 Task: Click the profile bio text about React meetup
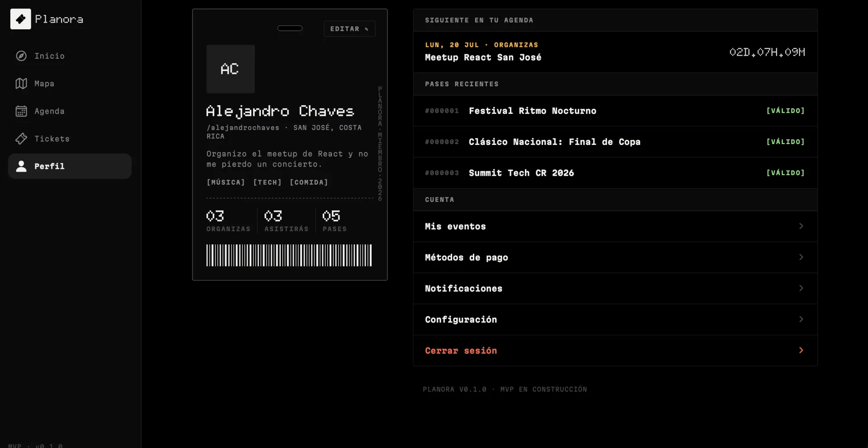287,159
